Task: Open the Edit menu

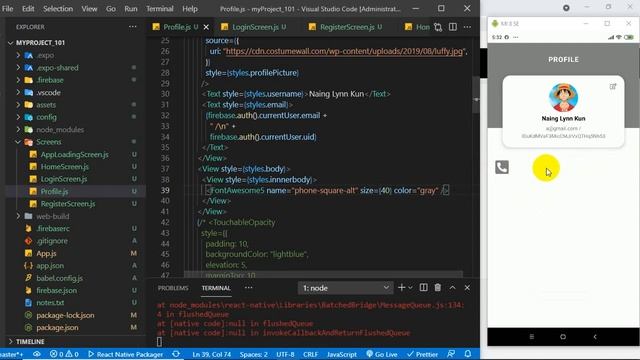Action: 28,9
